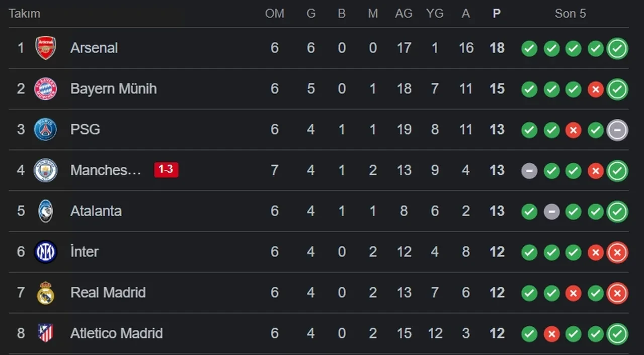This screenshot has width=644, height=355.
Task: Click the Bayern Münih club logo
Action: tap(45, 89)
